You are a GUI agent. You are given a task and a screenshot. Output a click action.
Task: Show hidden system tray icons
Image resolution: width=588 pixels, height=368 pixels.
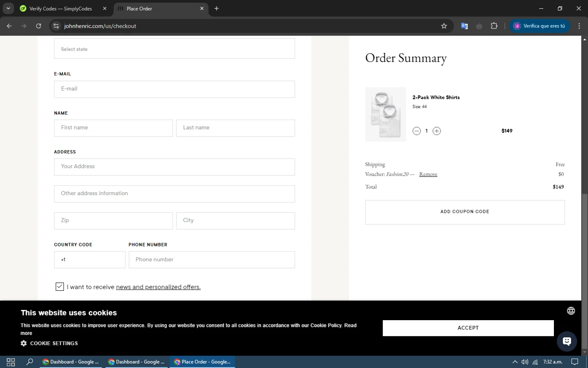pyautogui.click(x=515, y=362)
